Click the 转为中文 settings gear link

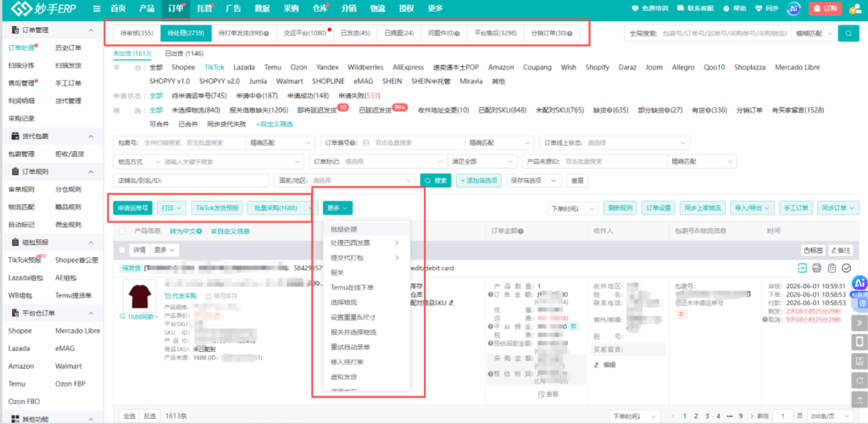[186, 231]
